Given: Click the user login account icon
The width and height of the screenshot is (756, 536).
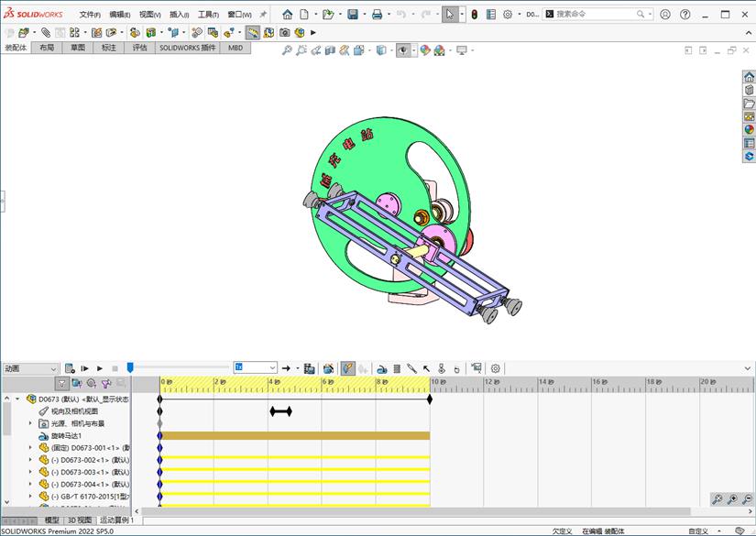Looking at the screenshot, I should [665, 15].
